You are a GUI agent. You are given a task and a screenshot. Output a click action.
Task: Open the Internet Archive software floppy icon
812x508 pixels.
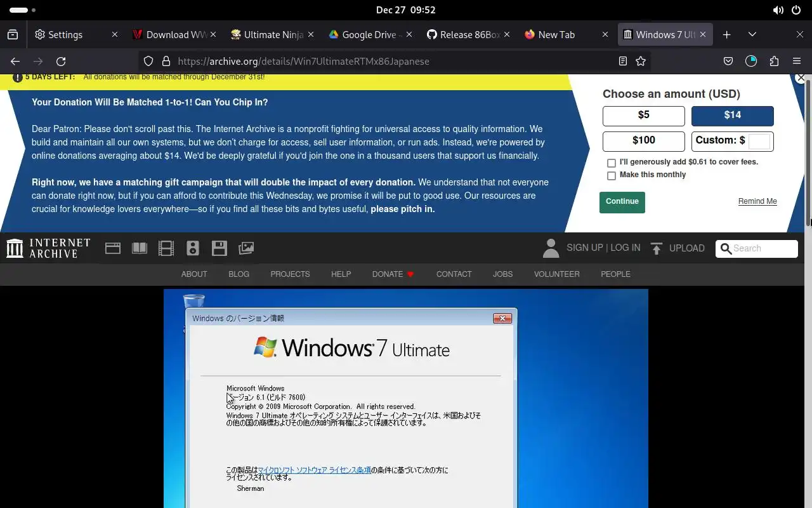pyautogui.click(x=219, y=248)
